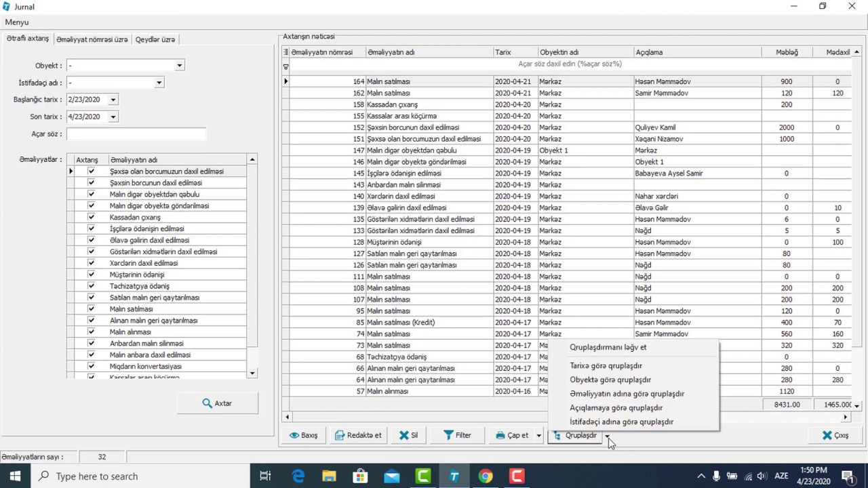The width and height of the screenshot is (868, 488).
Task: Open Windows Start menu
Action: coord(15,476)
